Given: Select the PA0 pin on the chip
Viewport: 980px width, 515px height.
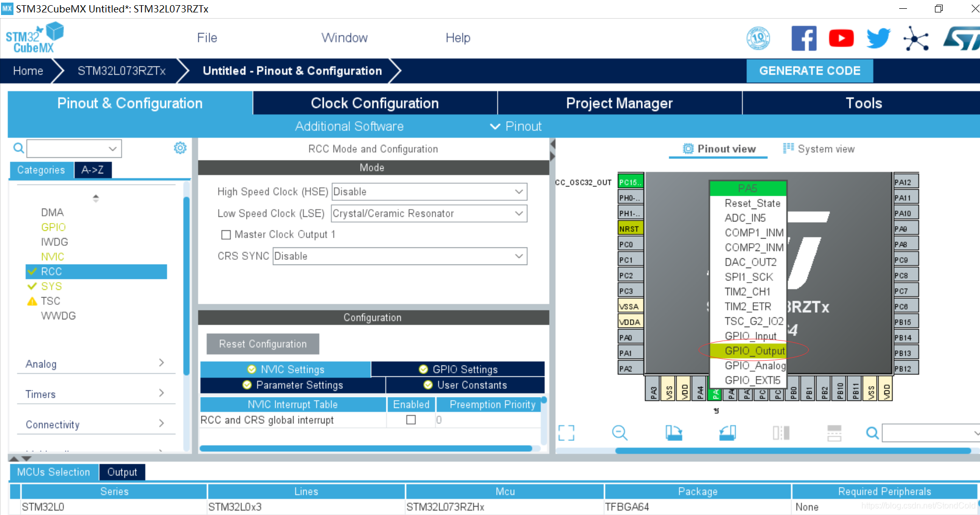Looking at the screenshot, I should pos(630,337).
